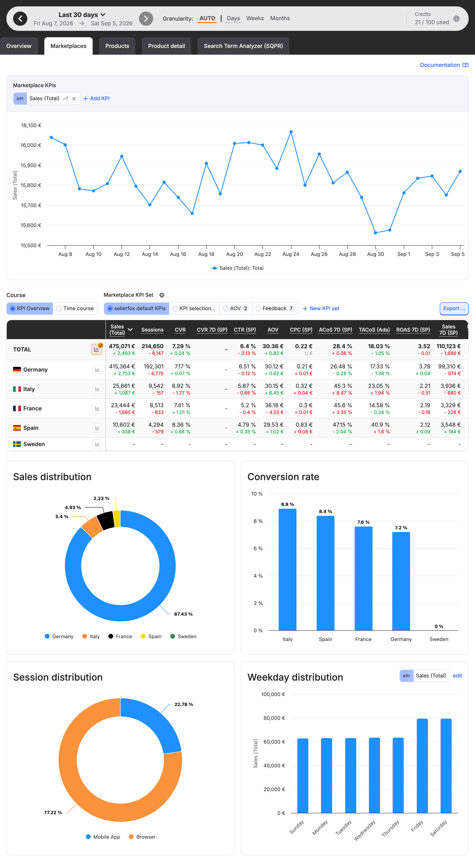The width and height of the screenshot is (475, 868).
Task: Click the CVR column header
Action: 180,330
